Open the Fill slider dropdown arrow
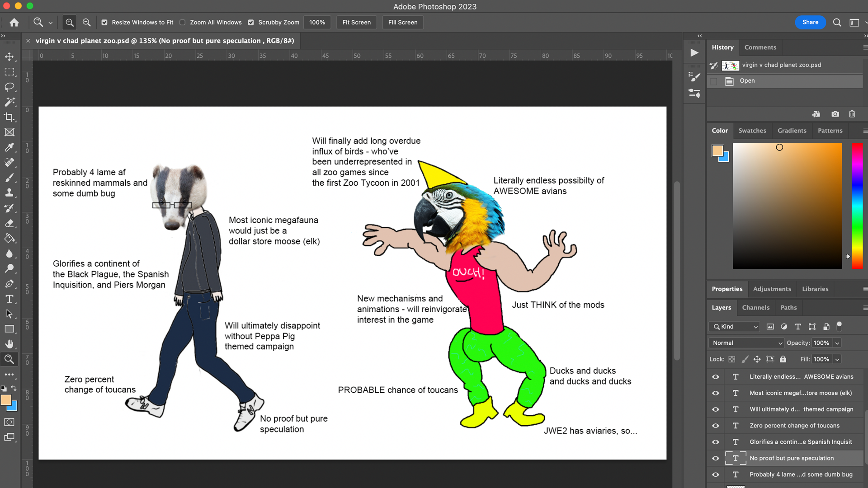This screenshot has width=868, height=488. pyautogui.click(x=837, y=359)
